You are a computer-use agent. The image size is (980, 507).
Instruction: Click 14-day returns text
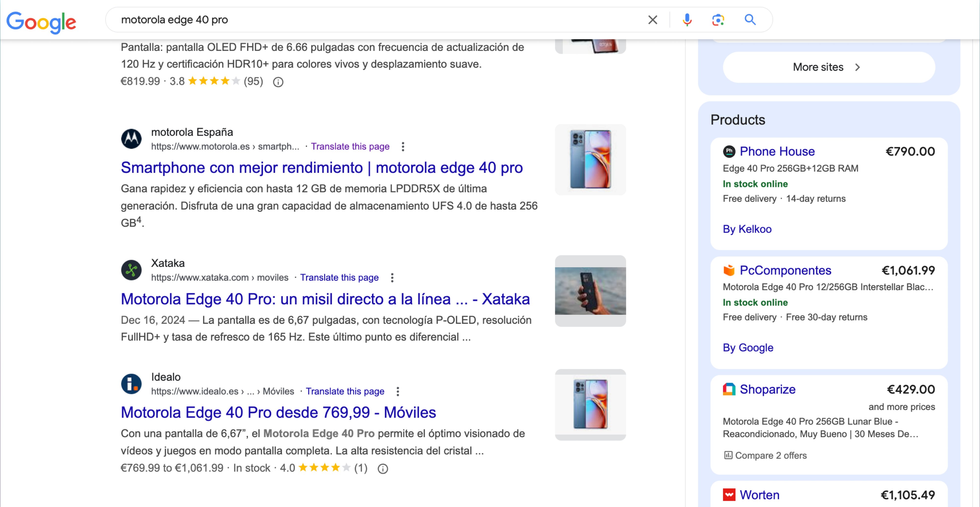tap(816, 199)
